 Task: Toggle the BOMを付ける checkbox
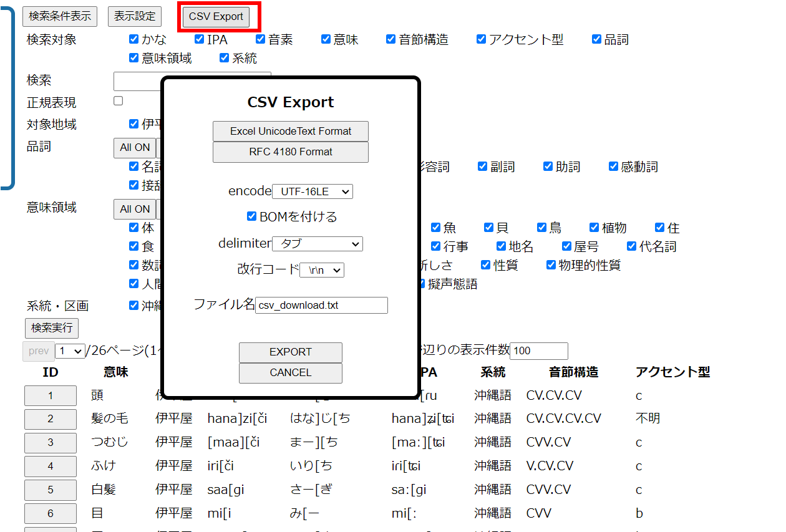(252, 216)
